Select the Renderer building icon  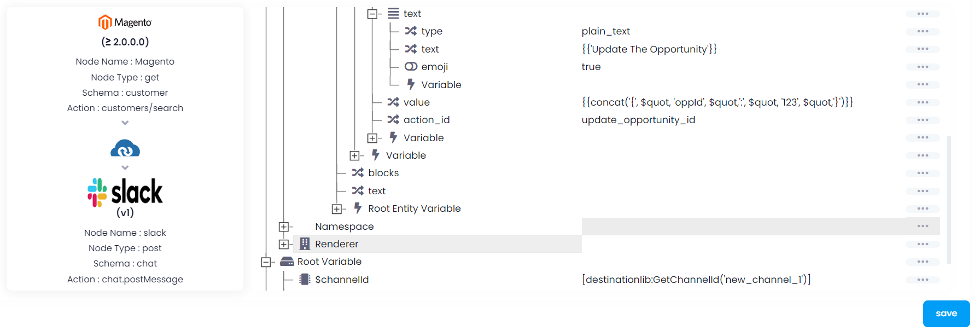304,244
